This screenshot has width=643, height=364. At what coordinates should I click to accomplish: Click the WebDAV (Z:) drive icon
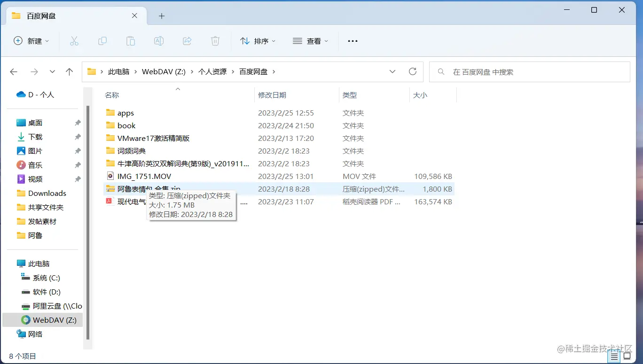[x=26, y=320]
